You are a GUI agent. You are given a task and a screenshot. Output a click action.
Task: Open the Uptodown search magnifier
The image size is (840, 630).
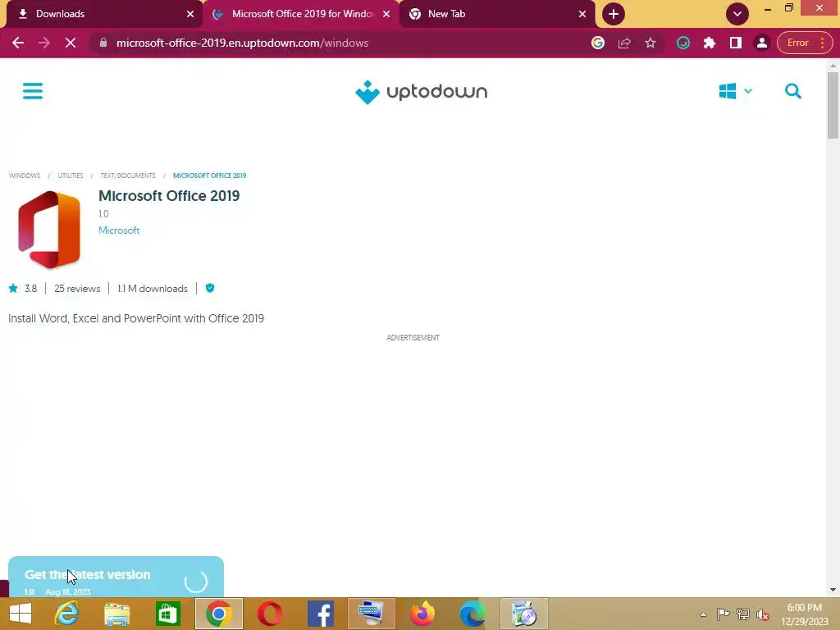point(793,91)
